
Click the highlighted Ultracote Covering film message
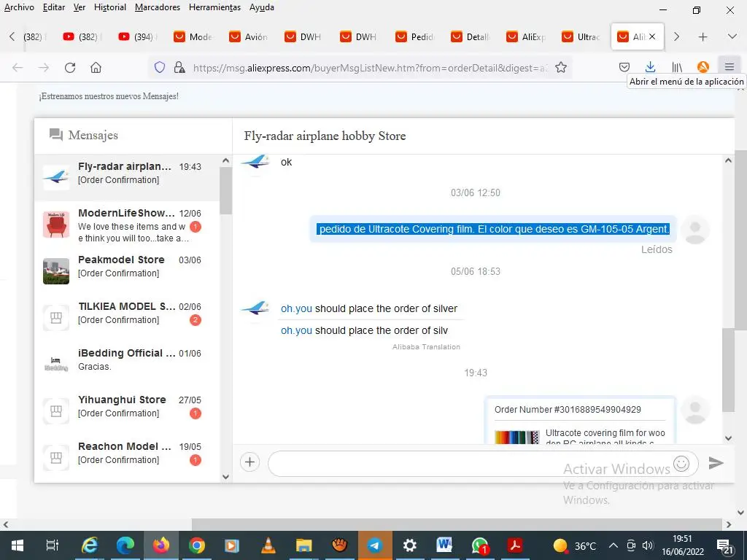tap(494, 229)
